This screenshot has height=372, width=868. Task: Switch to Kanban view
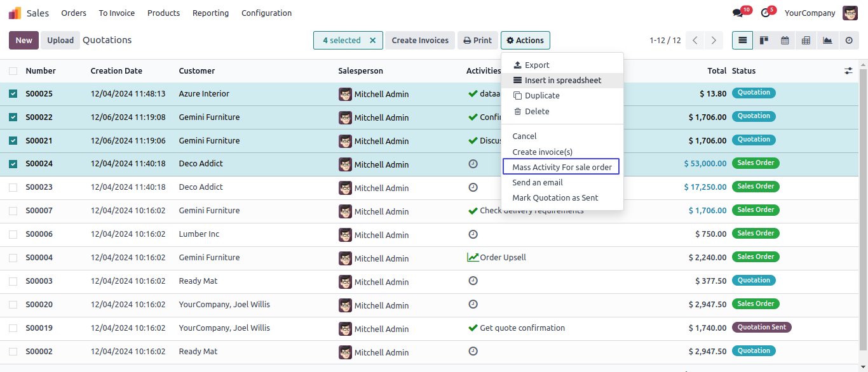(x=764, y=41)
